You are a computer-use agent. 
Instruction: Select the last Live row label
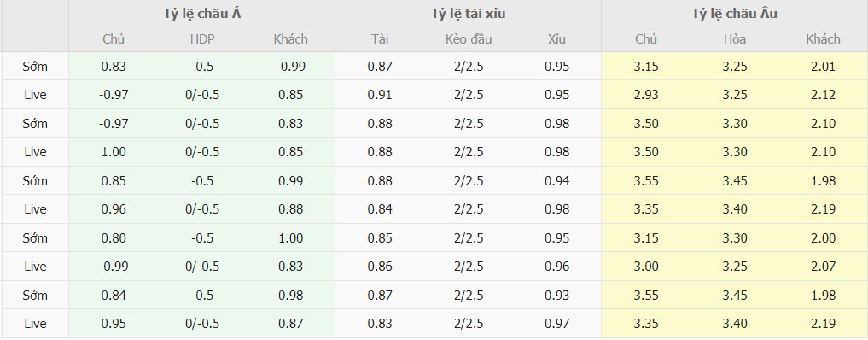click(36, 324)
